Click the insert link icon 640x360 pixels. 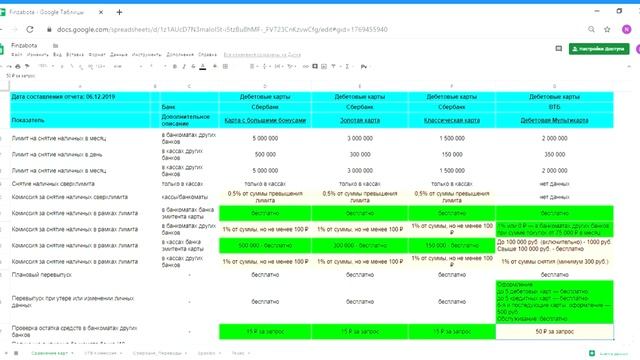[305, 66]
